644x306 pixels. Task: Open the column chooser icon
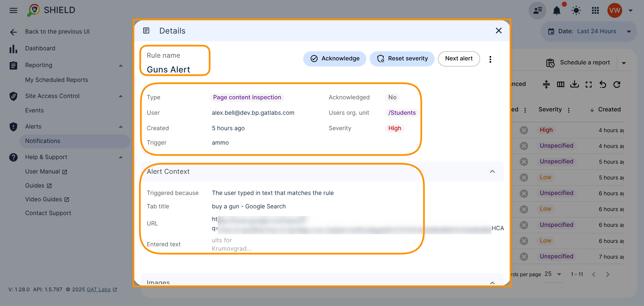560,84
